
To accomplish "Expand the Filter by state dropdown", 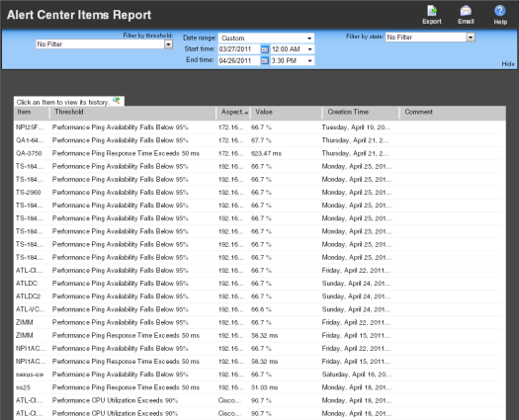I will (471, 38).
